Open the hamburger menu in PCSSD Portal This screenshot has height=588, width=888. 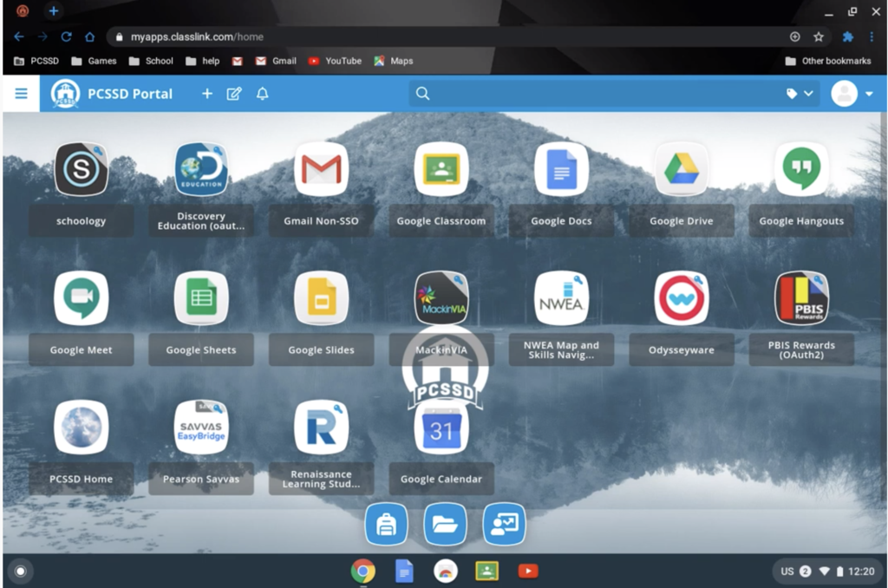coord(21,94)
